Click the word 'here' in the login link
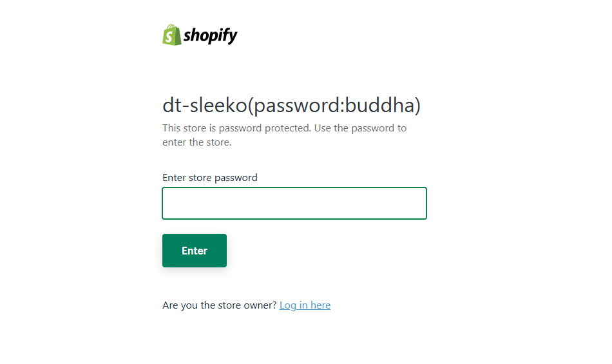 tap(320, 305)
